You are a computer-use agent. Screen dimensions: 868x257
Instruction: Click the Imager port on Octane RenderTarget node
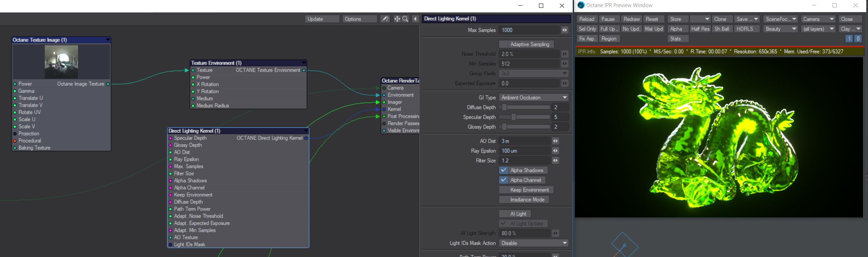384,102
